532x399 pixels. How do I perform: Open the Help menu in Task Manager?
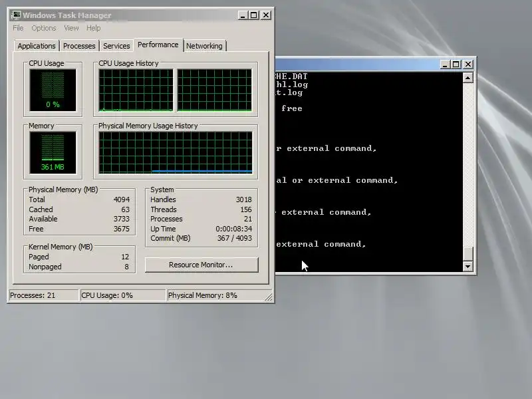pyautogui.click(x=93, y=28)
